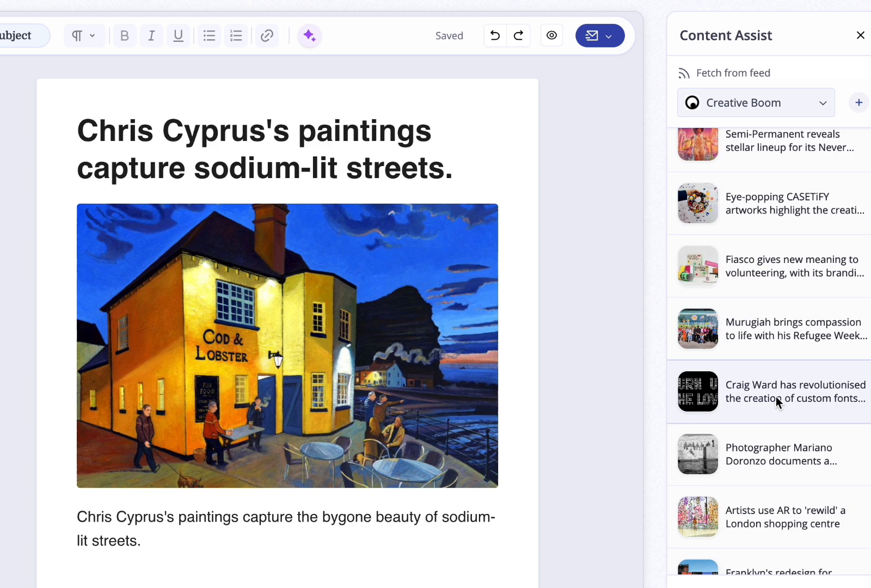The height and width of the screenshot is (588, 871).
Task: Click the Semi-Permanent article thumbnail
Action: pyautogui.click(x=698, y=144)
